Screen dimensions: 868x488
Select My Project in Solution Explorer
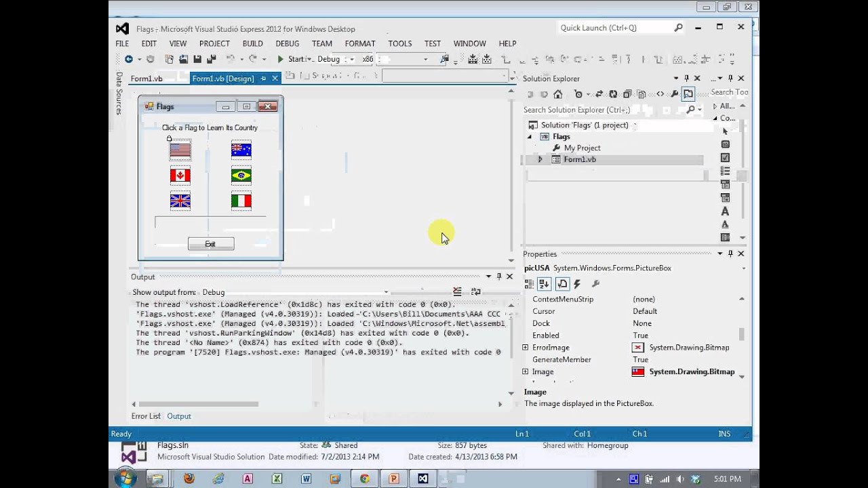582,148
